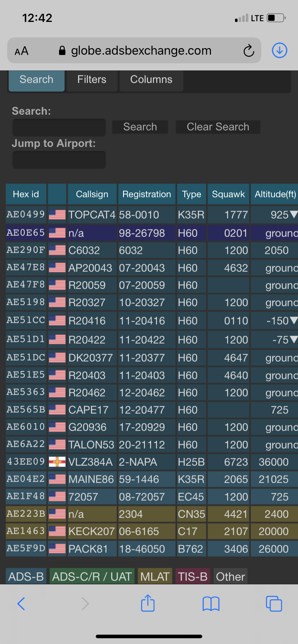Select callsign R20422

point(87,340)
